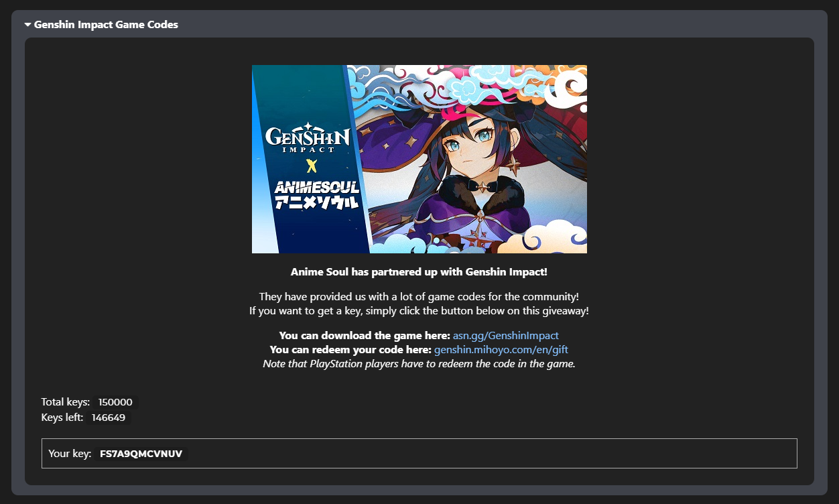This screenshot has height=504, width=839.
Task: Click the 'Keys left:' label
Action: 62,418
